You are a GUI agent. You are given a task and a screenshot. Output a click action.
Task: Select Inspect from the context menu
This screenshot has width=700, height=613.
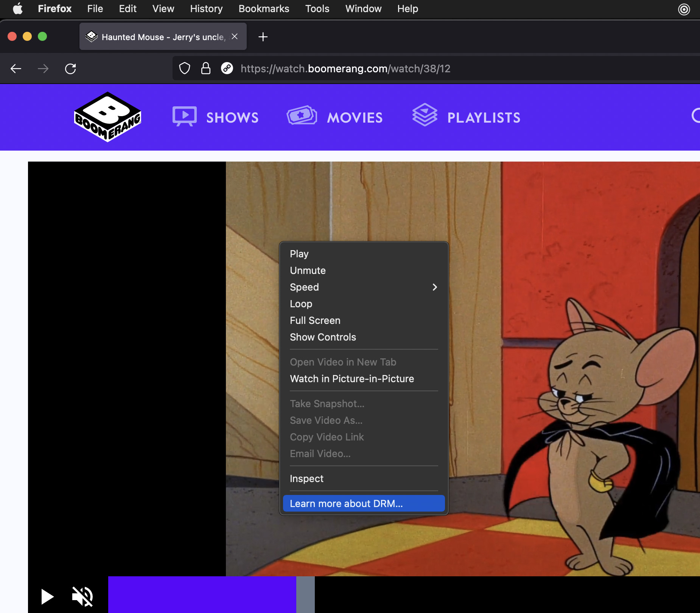pyautogui.click(x=306, y=479)
